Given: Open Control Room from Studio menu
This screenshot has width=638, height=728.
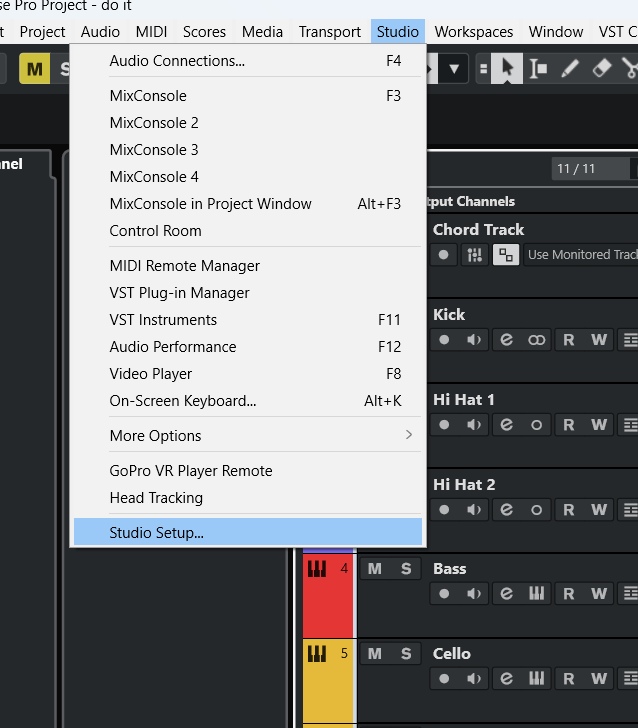Looking at the screenshot, I should (x=248, y=231).
